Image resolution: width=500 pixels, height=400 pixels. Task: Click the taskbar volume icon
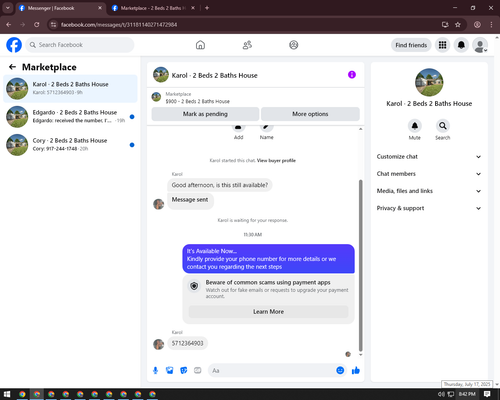(x=441, y=394)
